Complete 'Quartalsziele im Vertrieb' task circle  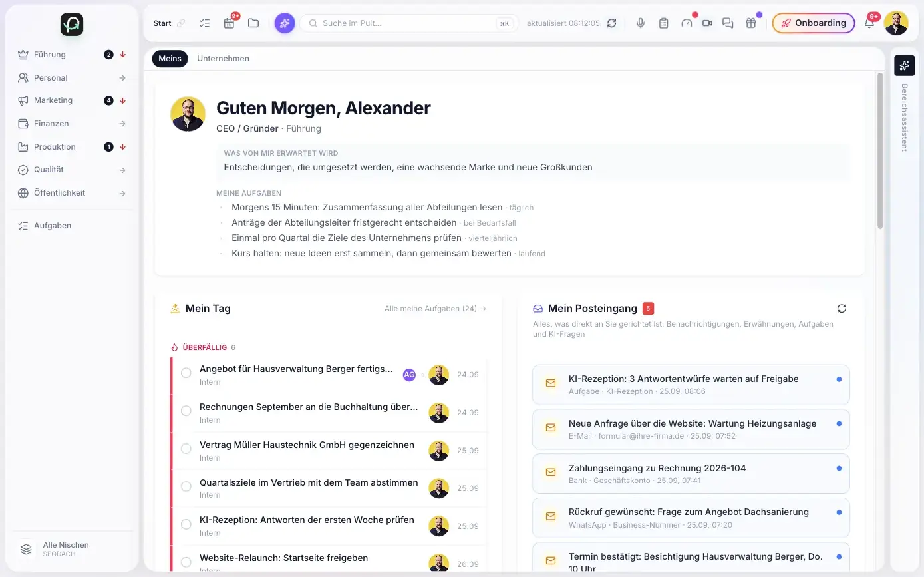[x=186, y=486]
